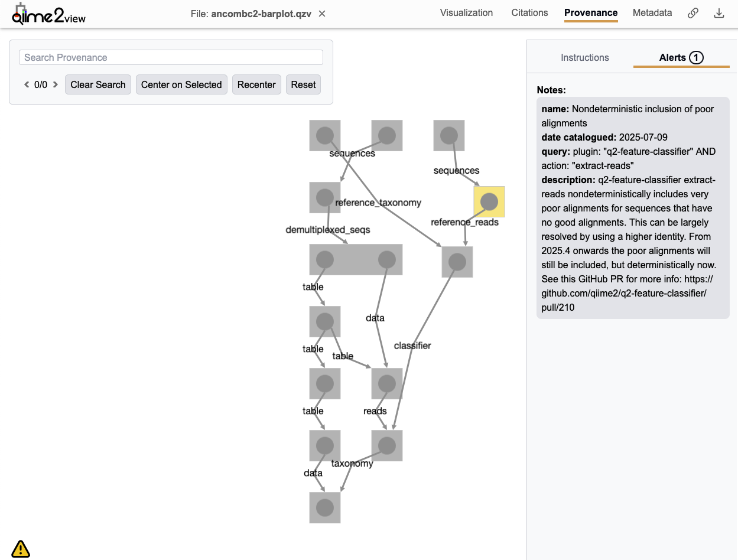Screen dimensions: 738x560
Task: Click the download file icon
Action: (x=719, y=13)
